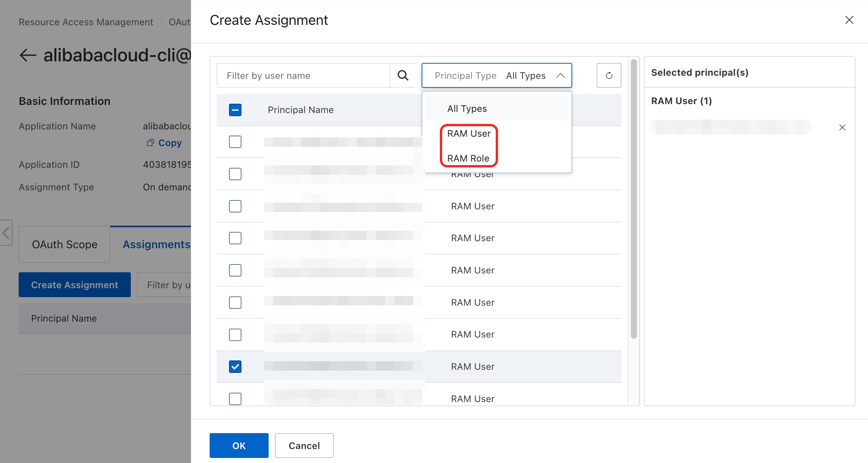Toggle the select-all checkbox in header
The image size is (868, 463).
pos(235,110)
